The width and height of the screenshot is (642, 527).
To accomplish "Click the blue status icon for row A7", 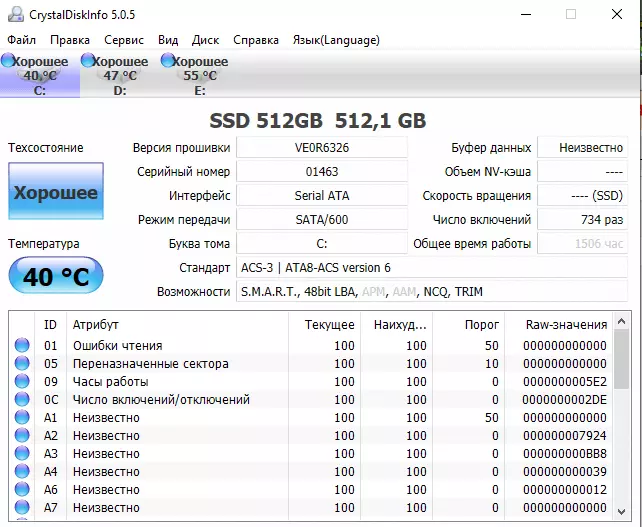I will pyautogui.click(x=22, y=507).
